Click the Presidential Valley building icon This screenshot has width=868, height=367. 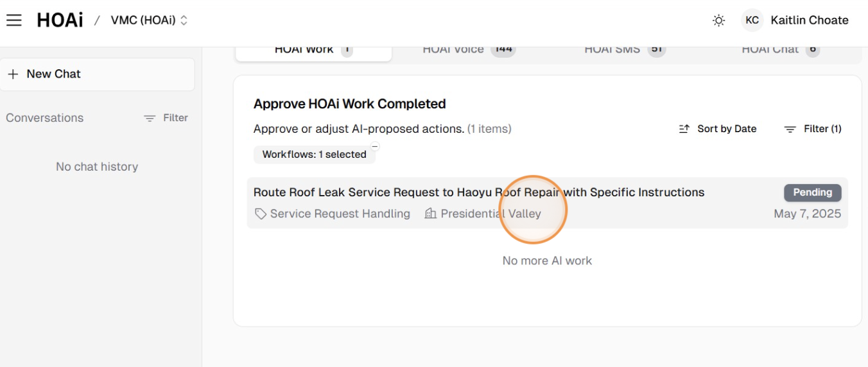[431, 214]
